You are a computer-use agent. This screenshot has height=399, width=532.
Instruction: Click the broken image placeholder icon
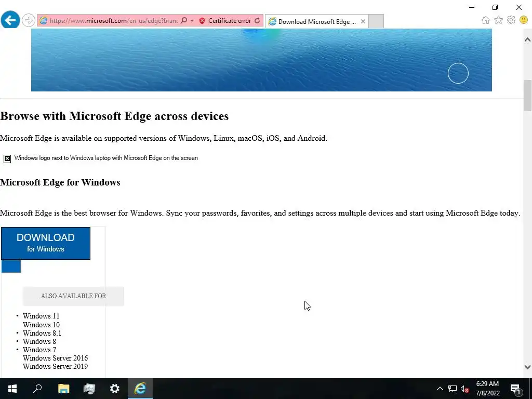(7, 158)
